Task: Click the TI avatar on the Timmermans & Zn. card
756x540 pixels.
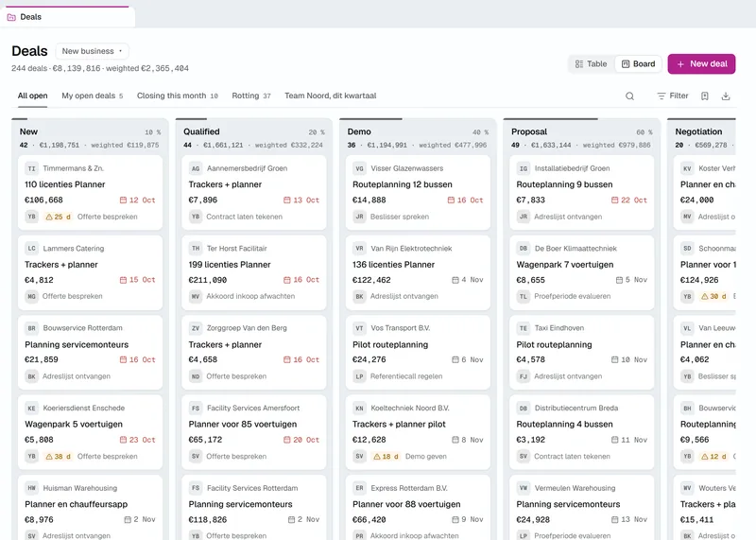Action: click(x=32, y=168)
